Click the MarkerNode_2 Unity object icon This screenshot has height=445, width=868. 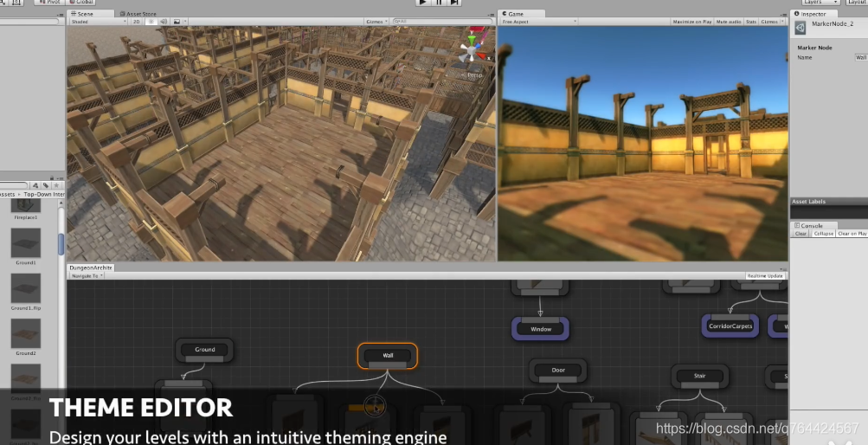(800, 27)
